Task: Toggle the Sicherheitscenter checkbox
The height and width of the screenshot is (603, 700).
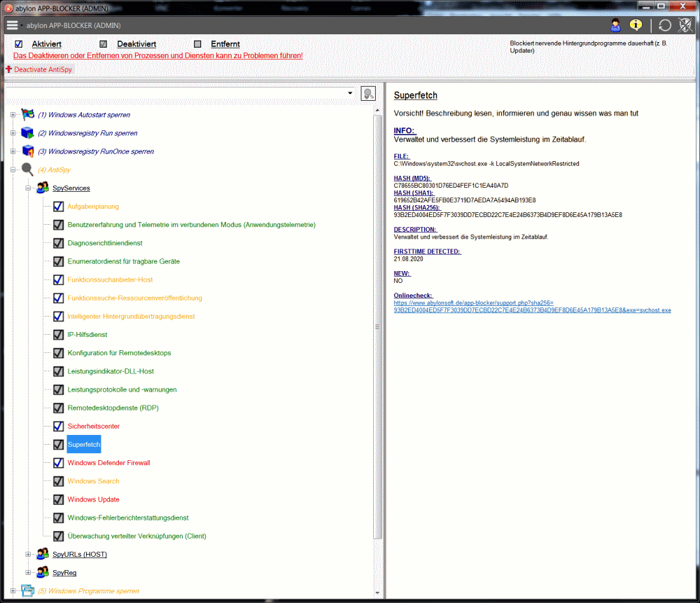Action: [59, 426]
